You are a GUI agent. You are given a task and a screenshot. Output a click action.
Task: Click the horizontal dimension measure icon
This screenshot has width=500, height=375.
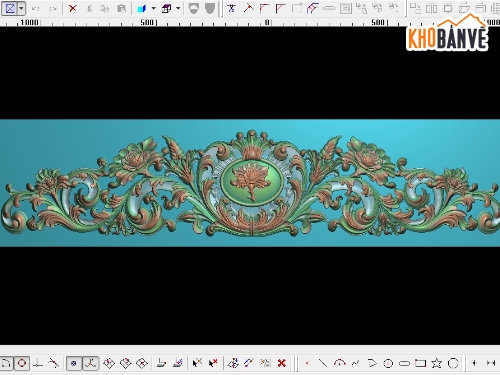click(x=491, y=363)
